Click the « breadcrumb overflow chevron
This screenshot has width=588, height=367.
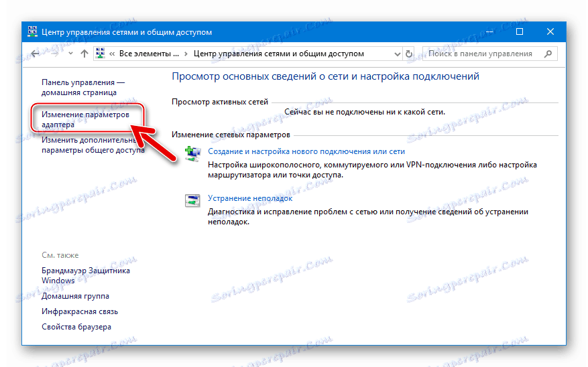point(112,54)
